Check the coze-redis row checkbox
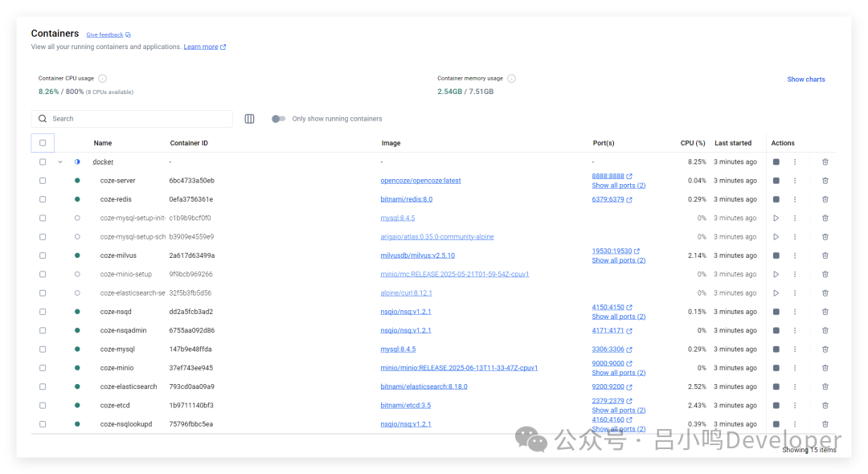The image size is (868, 474). [x=43, y=200]
